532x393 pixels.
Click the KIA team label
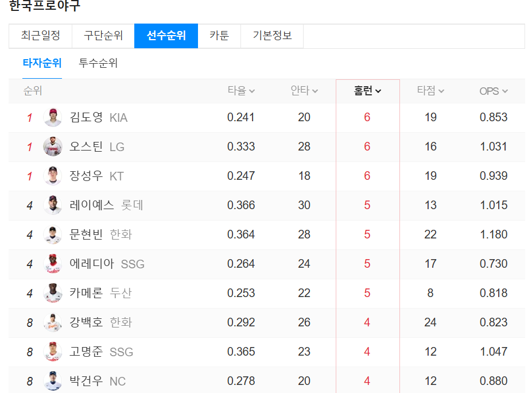[x=118, y=118]
